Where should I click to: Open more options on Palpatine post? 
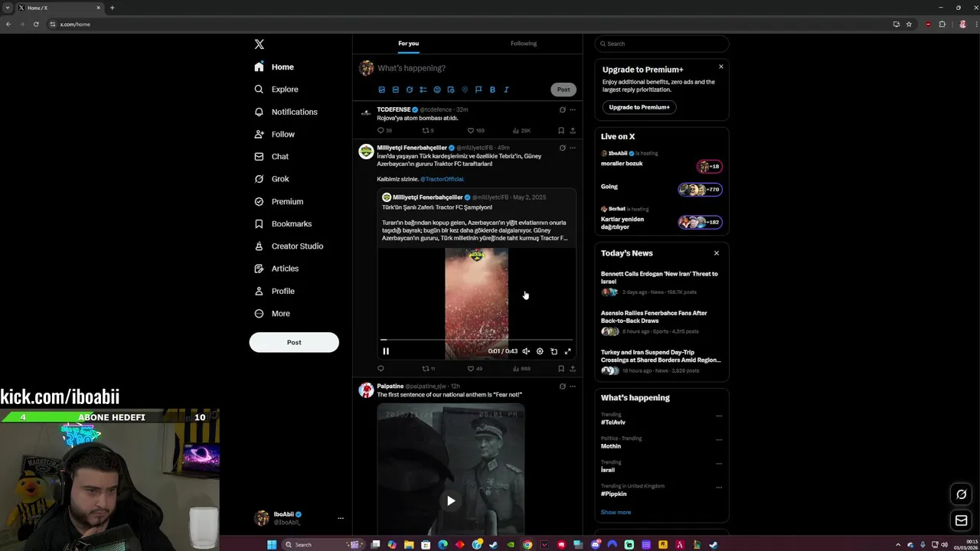click(x=573, y=386)
